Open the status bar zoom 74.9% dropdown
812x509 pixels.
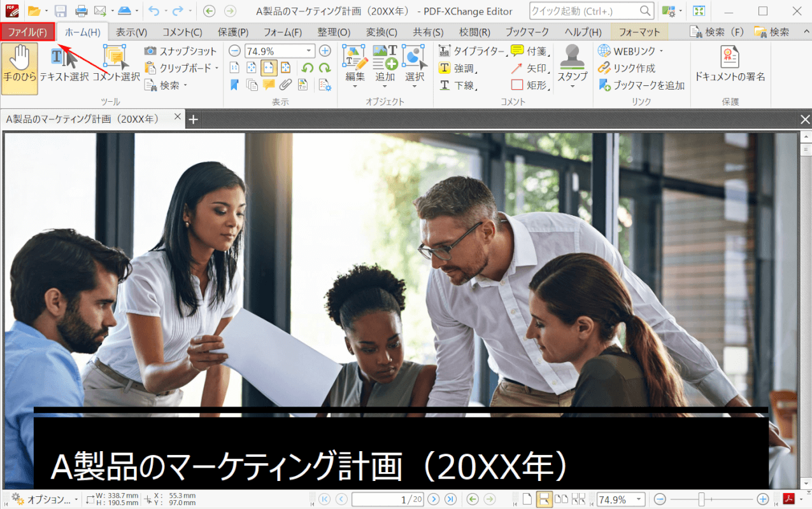point(639,499)
